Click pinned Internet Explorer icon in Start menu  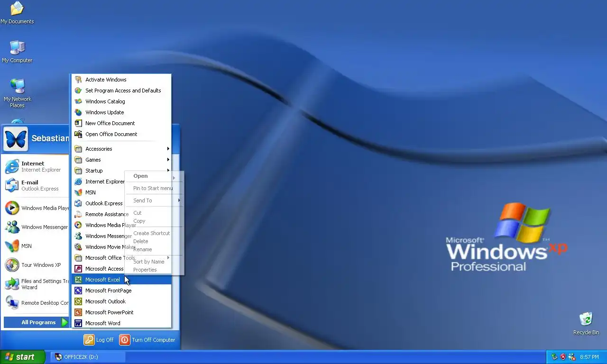pos(12,166)
